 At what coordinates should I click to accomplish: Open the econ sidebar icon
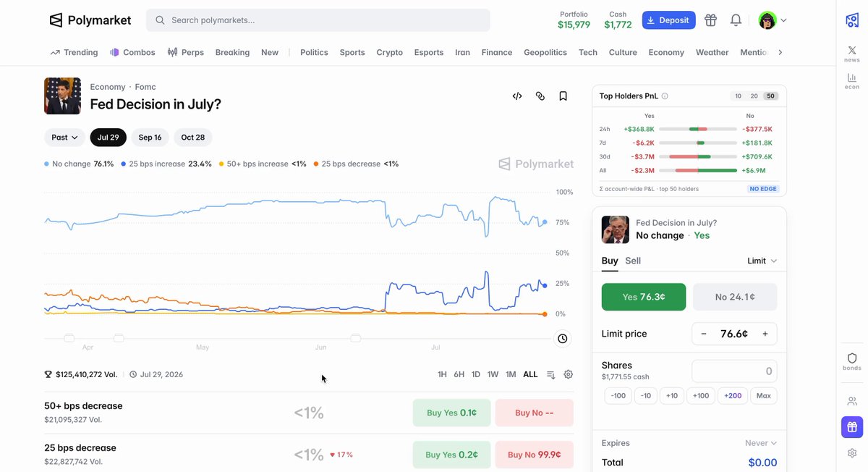pos(852,80)
